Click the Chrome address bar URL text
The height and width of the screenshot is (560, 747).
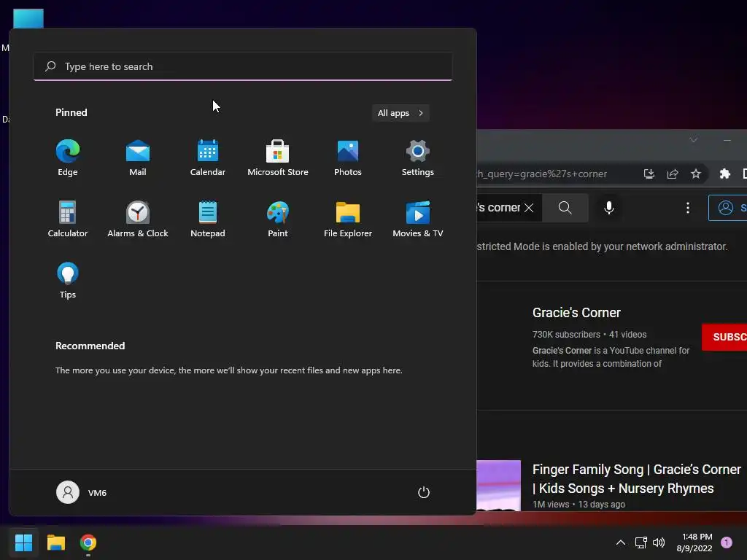coord(542,174)
